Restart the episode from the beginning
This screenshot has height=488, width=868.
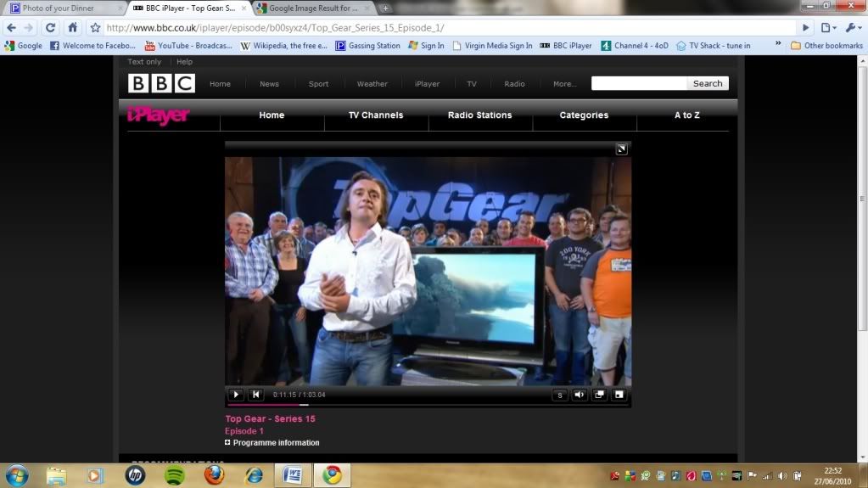(255, 395)
